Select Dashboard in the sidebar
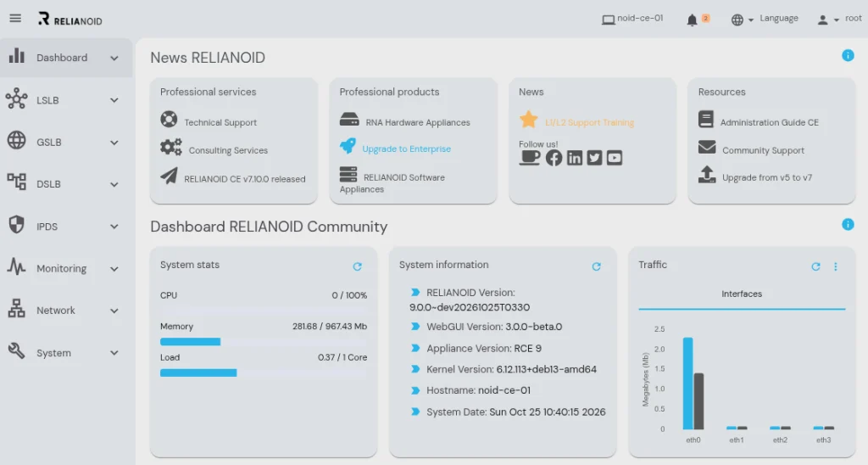The width and height of the screenshot is (868, 465). [62, 58]
